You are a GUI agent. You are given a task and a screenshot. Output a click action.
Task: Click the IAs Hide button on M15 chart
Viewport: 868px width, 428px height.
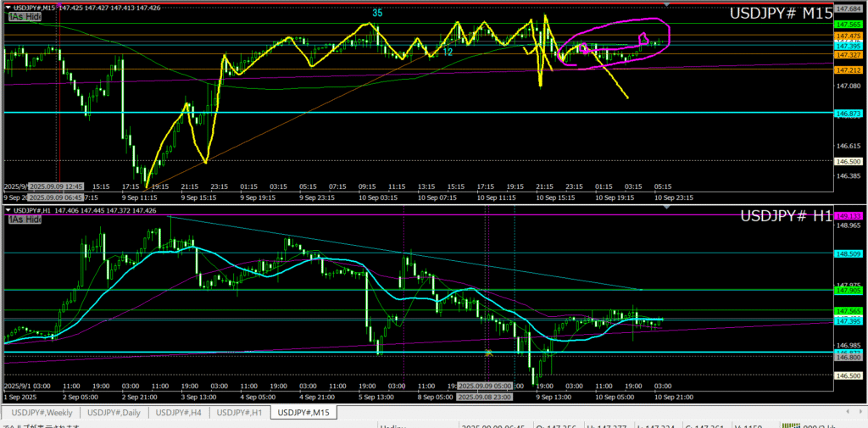[25, 17]
